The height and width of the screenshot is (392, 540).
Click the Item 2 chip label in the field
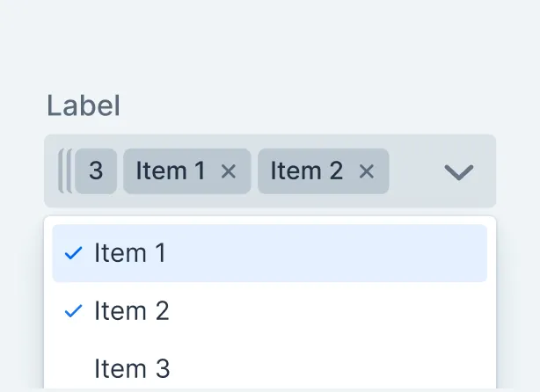click(x=306, y=171)
